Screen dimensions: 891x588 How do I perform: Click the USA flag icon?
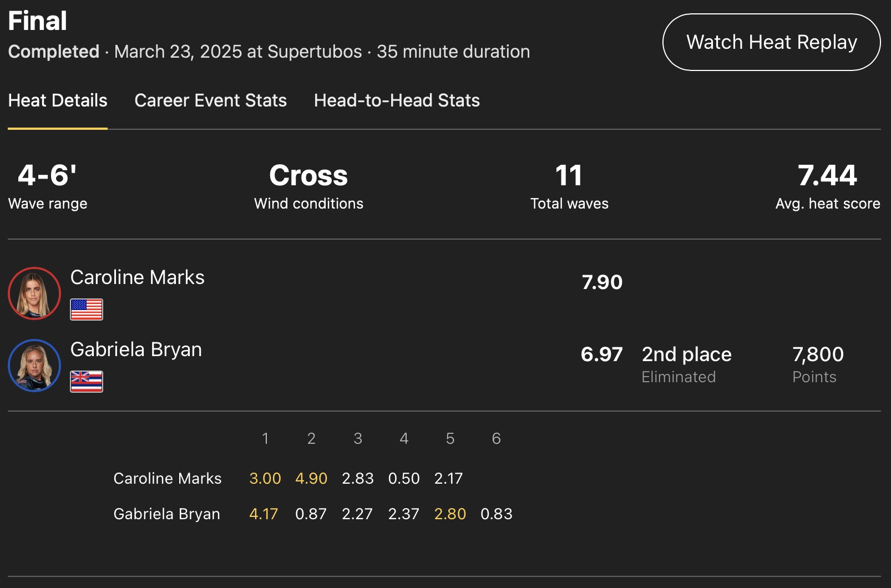[x=87, y=310]
